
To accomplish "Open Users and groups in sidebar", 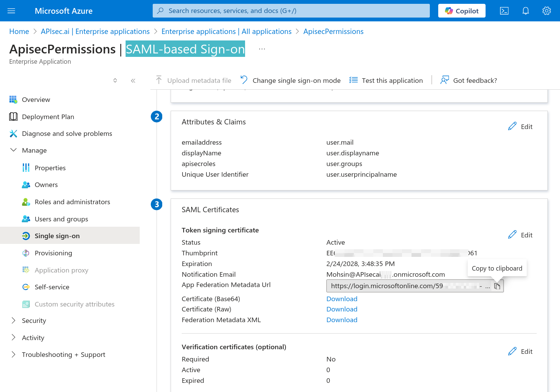I will click(61, 219).
